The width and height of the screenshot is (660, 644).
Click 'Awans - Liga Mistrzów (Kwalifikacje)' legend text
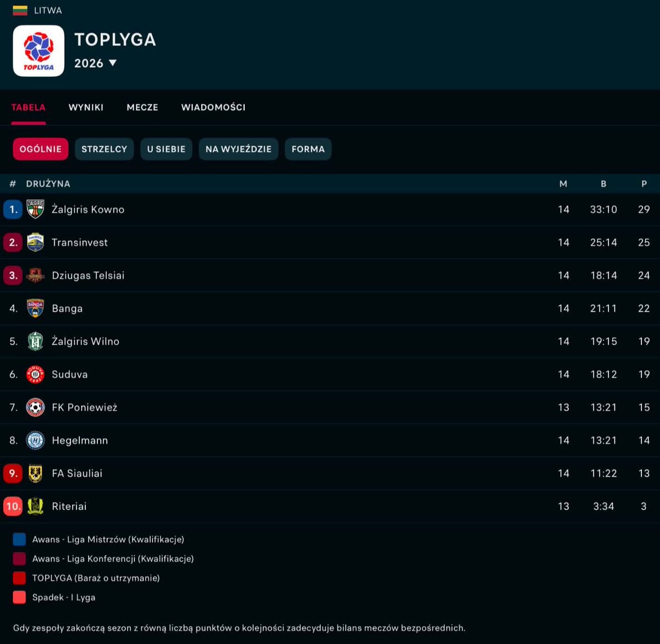click(108, 540)
